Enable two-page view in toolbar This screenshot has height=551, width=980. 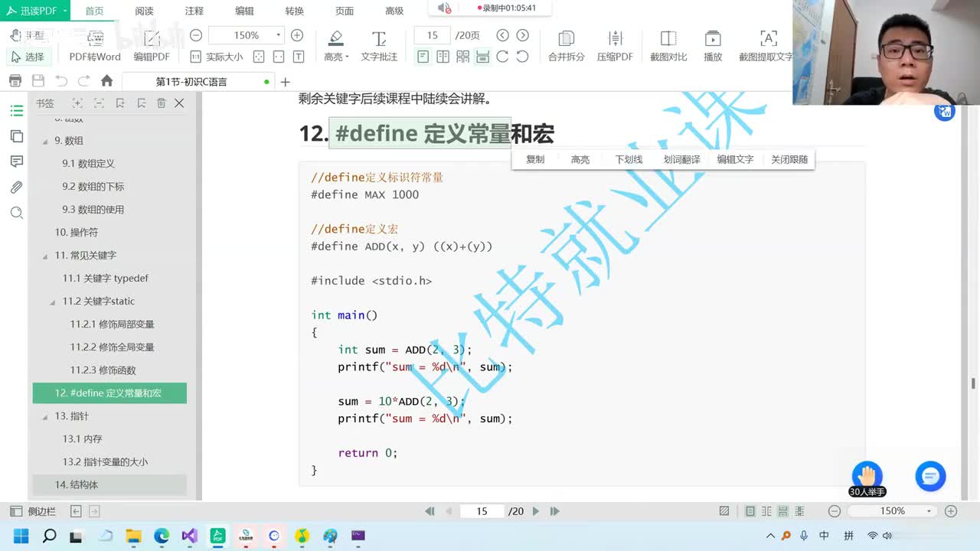pos(443,57)
